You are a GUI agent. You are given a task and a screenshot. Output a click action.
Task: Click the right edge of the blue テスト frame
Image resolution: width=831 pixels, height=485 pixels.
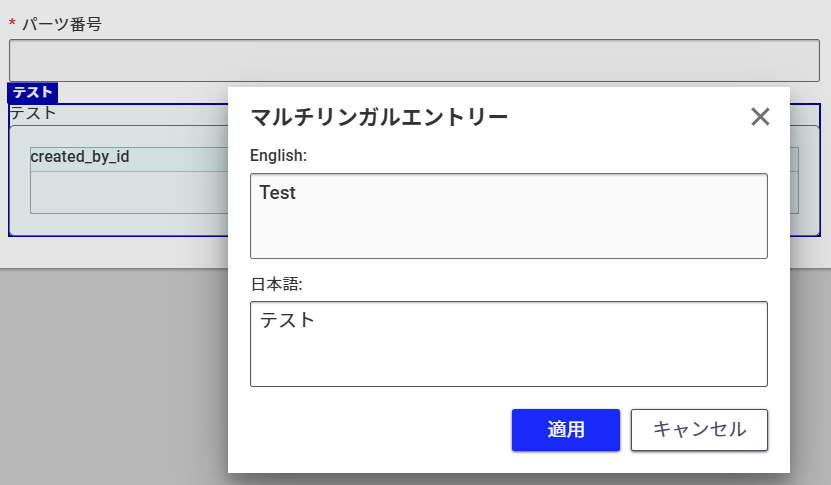pyautogui.click(x=820, y=170)
